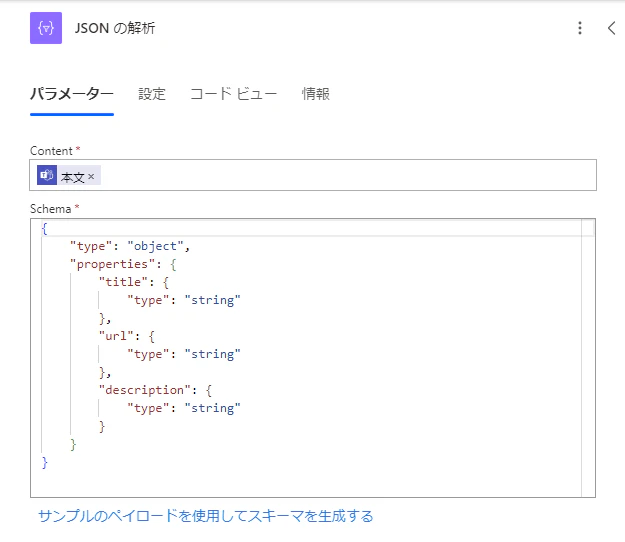Click the final closing brace in Schema
Image resolution: width=625 pixels, height=542 pixels.
(44, 463)
